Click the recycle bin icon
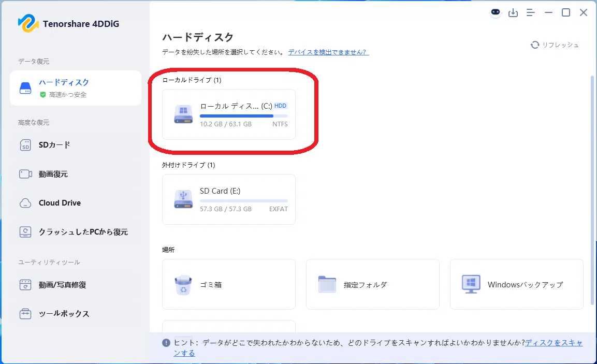Image resolution: width=597 pixels, height=364 pixels. click(x=183, y=285)
